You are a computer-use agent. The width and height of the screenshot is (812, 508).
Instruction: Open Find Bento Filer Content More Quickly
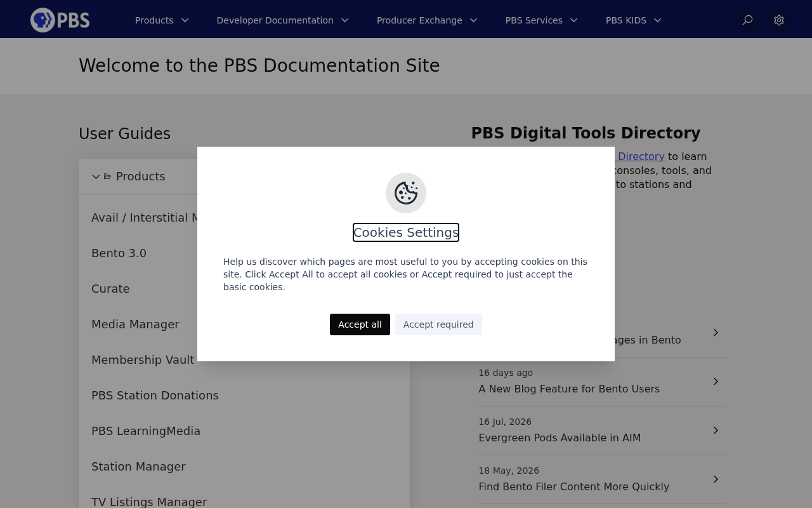(x=574, y=487)
